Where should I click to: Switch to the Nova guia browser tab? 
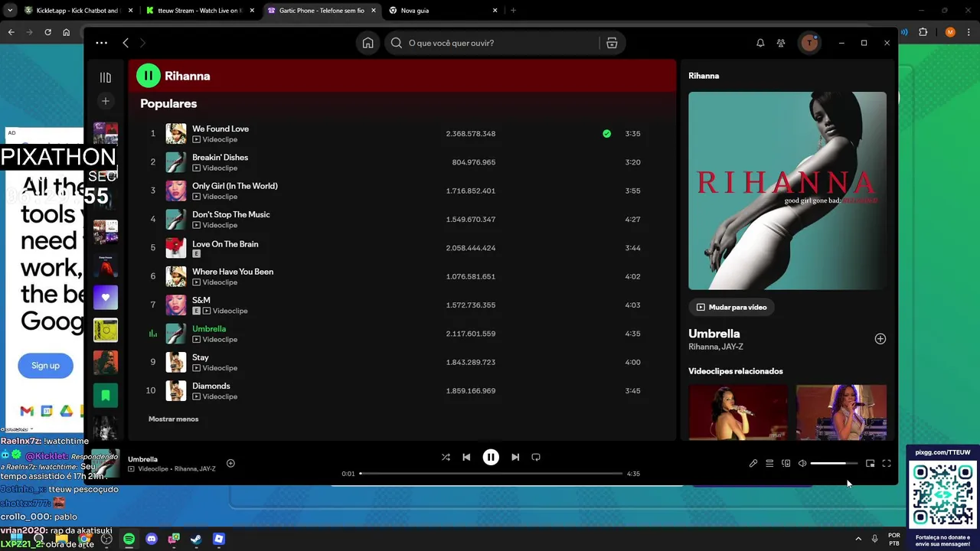point(443,11)
